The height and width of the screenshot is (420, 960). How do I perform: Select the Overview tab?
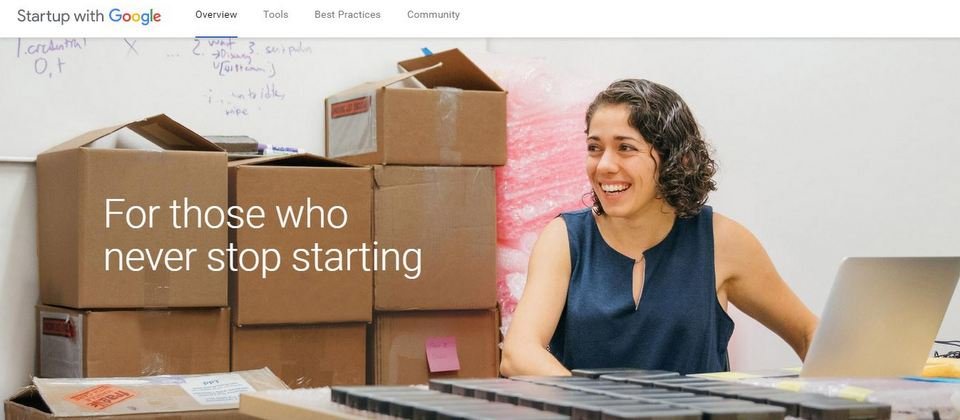[x=216, y=15]
